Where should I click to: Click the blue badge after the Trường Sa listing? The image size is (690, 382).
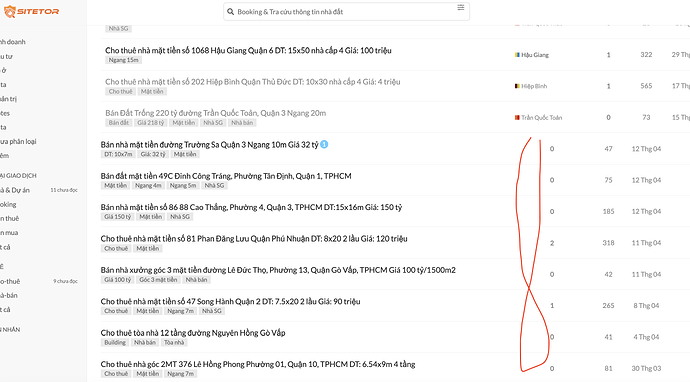(324, 144)
